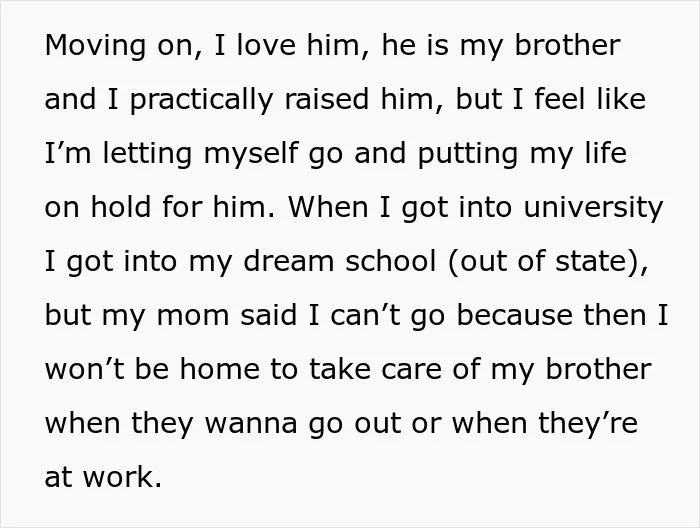Click the word 'home' in the seventh line
The width and height of the screenshot is (700, 528).
click(x=220, y=369)
